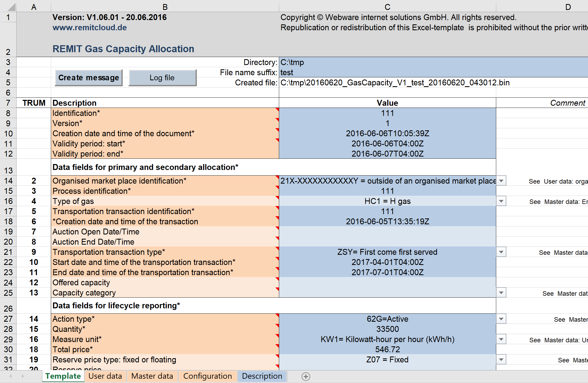The width and height of the screenshot is (588, 383).
Task: Open the organised market place dropdown
Action: [x=501, y=181]
